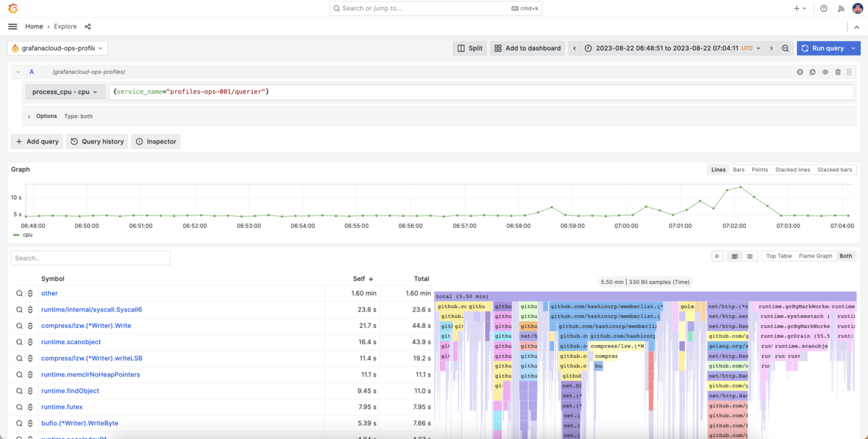The image size is (868, 439).
Task: Open compress/lzw.(*Writer).Write symbol link
Action: point(86,326)
